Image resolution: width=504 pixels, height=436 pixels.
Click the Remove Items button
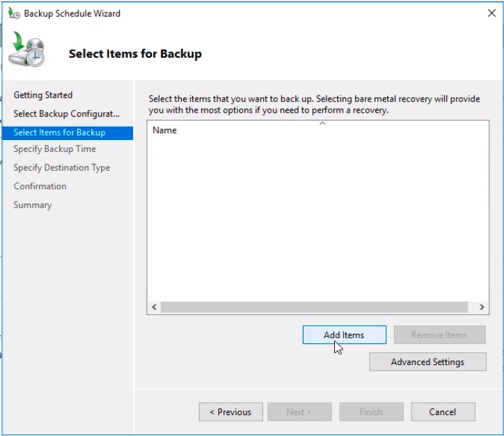coord(439,335)
